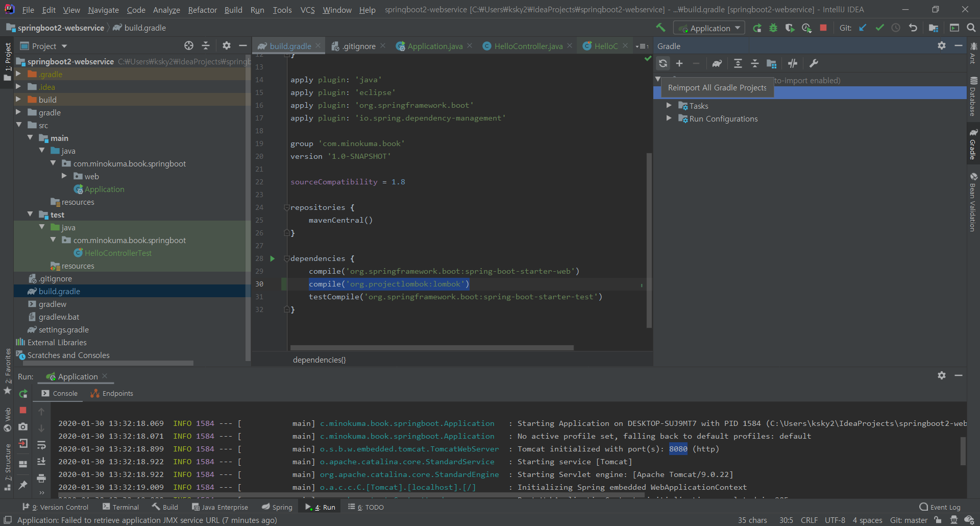Viewport: 980px width, 526px height.
Task: Stop the running application in main toolbar
Action: pos(823,28)
